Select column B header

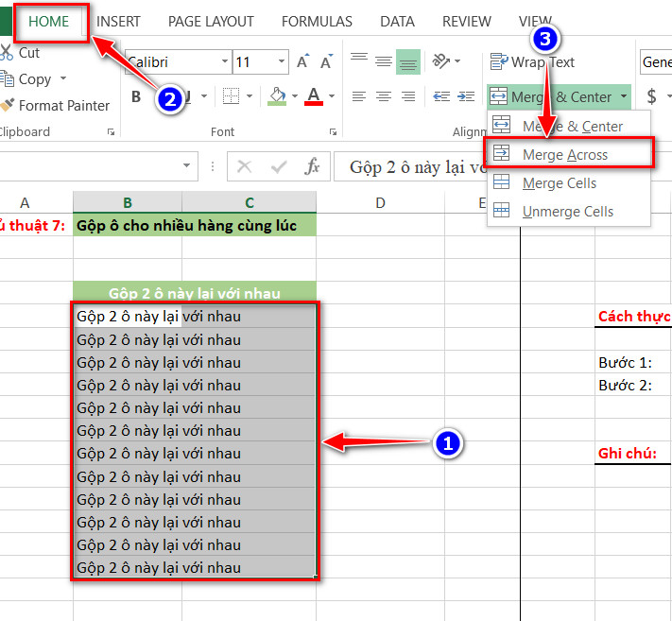coord(128,202)
